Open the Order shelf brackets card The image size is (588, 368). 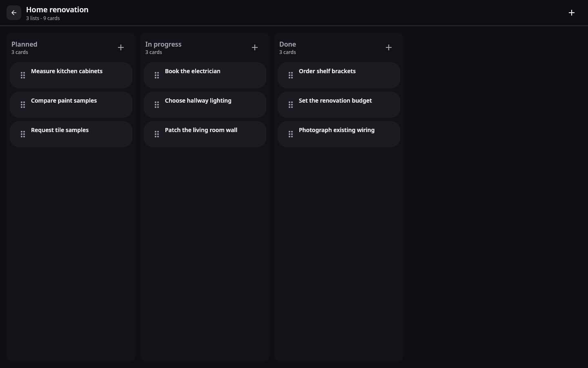[339, 75]
